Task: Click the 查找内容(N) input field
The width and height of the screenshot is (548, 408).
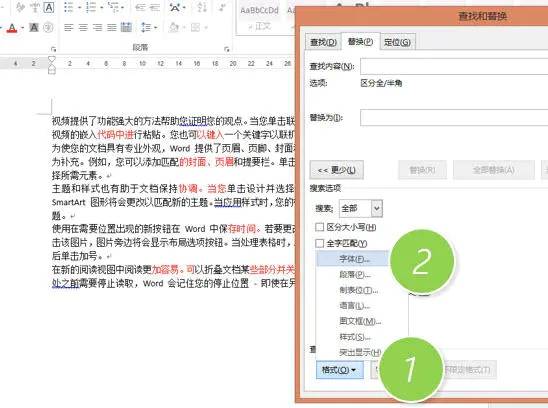Action: [454, 66]
